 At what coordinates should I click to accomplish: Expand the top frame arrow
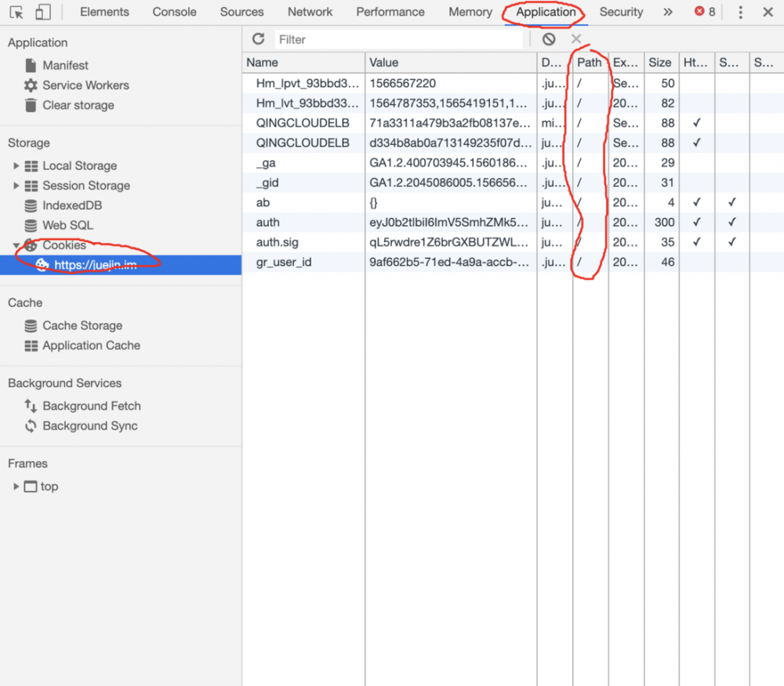click(16, 487)
